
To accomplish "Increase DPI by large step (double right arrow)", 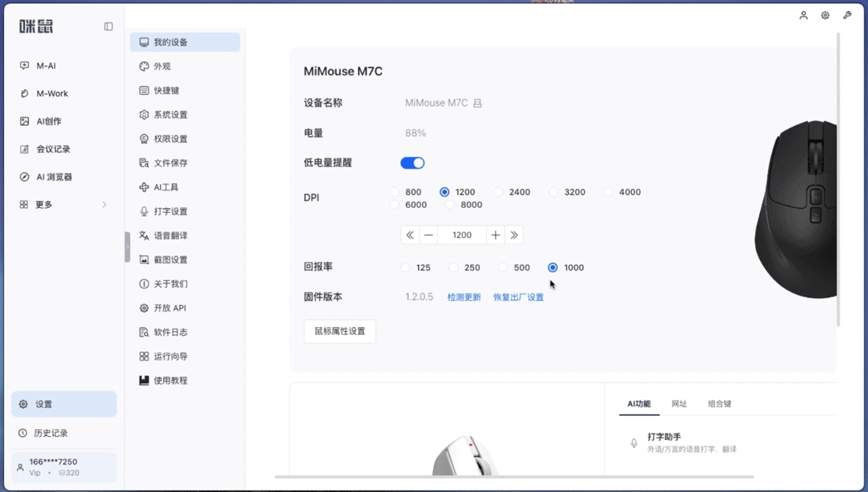I will pos(514,235).
